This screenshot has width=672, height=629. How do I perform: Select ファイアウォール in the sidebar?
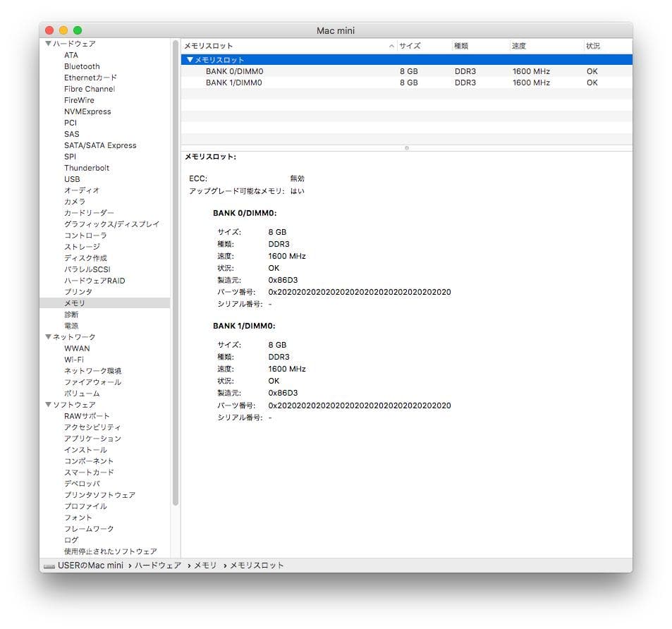[92, 382]
